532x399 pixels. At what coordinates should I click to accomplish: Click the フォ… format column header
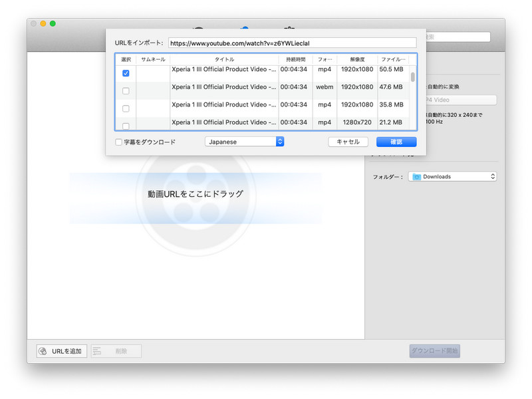point(325,59)
